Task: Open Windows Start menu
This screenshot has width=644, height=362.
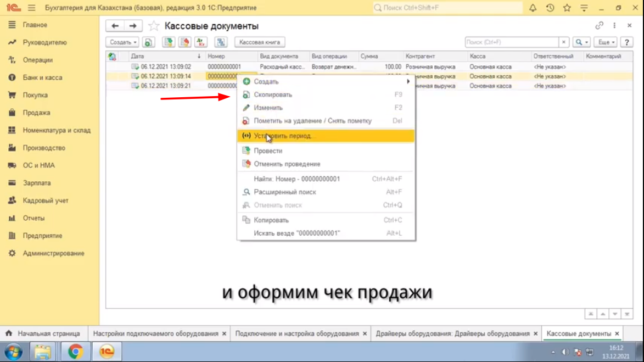Action: (x=14, y=352)
